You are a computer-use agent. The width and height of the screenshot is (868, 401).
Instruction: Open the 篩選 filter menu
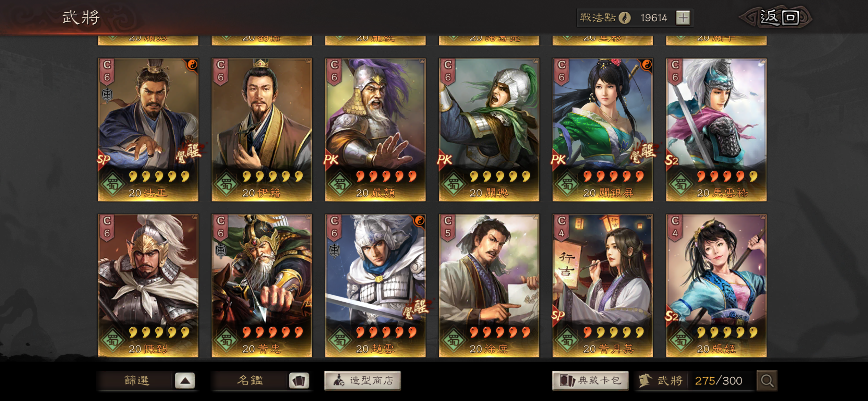pos(136,380)
